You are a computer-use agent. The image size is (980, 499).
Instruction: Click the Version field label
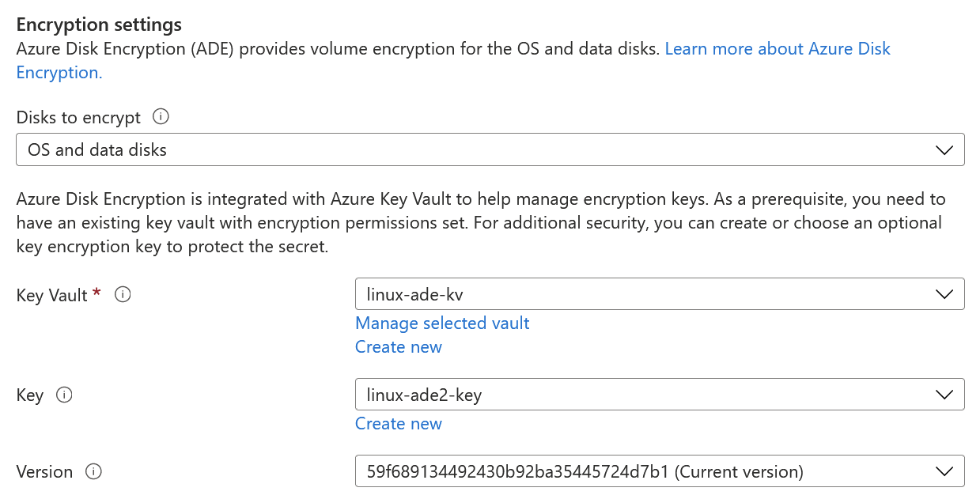pos(44,472)
